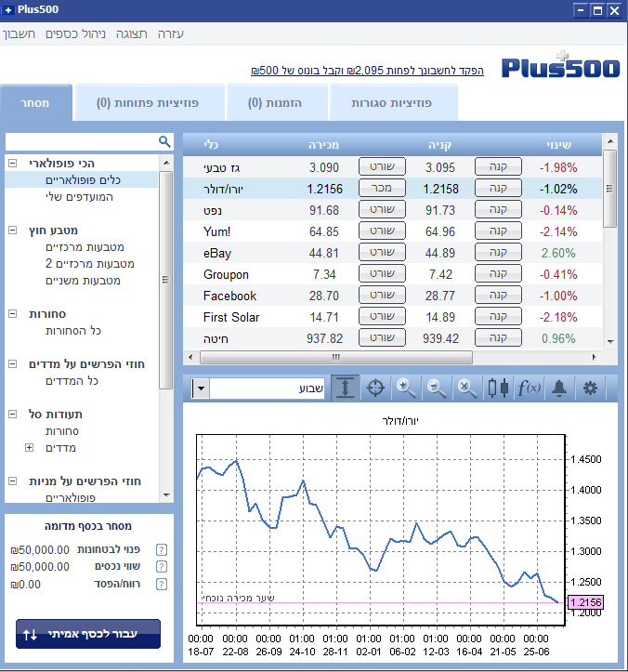Expand the מדדים sub-node
This screenshot has height=672, width=628.
pos(29,448)
